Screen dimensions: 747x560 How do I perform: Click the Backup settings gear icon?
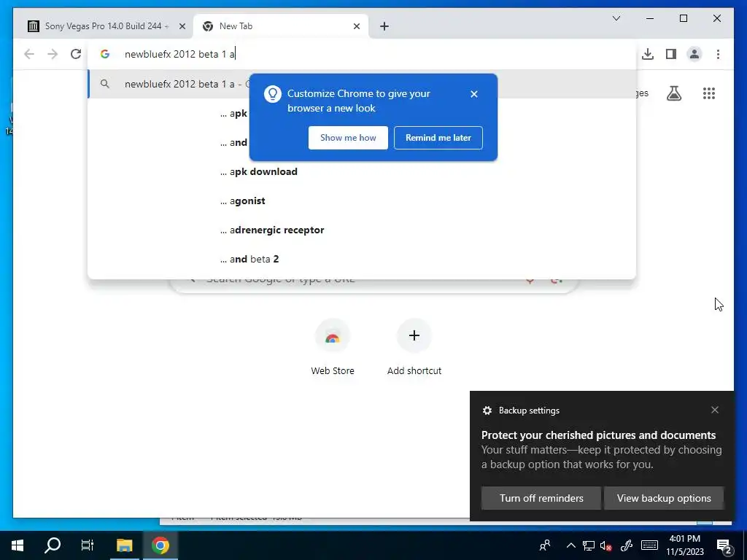tap(487, 411)
